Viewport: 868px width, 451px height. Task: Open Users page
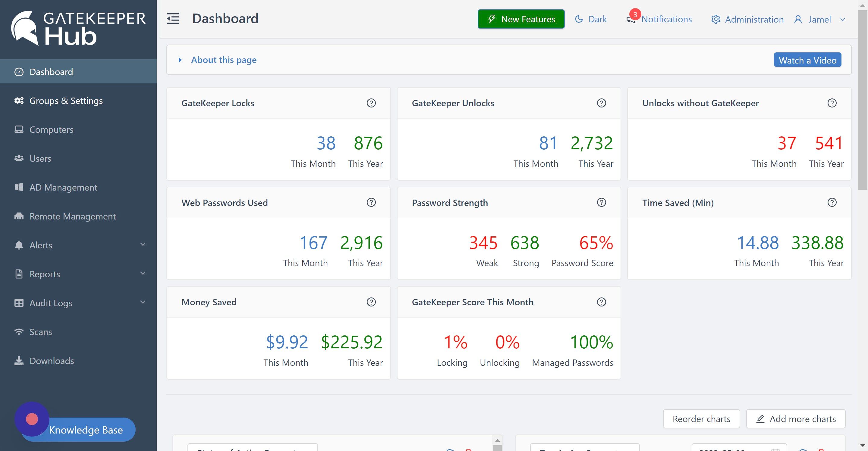(x=78, y=159)
